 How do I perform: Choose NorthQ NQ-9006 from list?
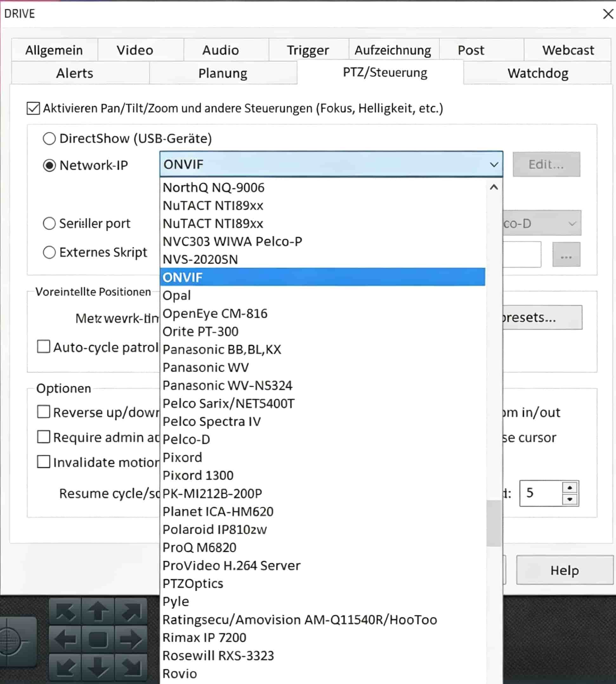pyautogui.click(x=323, y=187)
